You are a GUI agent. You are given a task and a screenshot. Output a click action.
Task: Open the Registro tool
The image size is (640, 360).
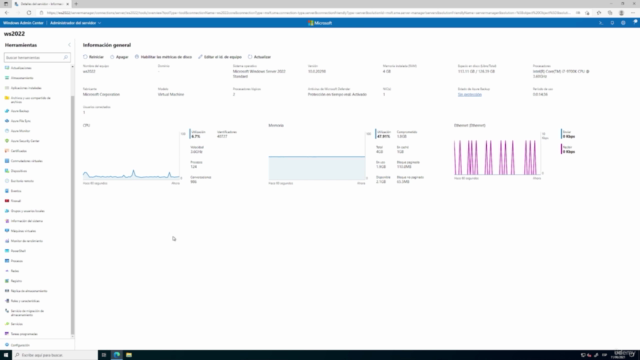16,281
